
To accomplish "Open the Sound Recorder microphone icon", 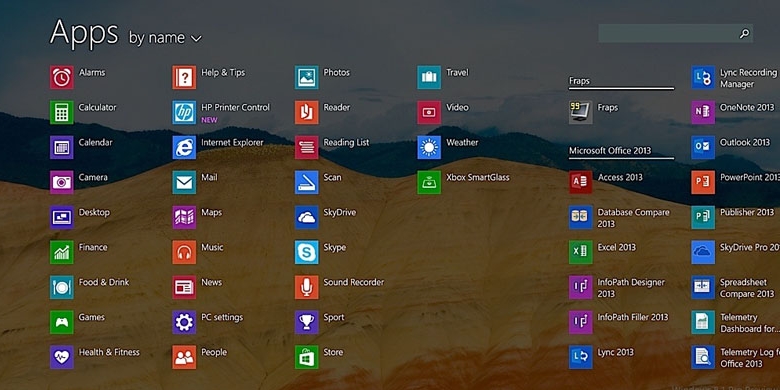I will pyautogui.click(x=306, y=287).
